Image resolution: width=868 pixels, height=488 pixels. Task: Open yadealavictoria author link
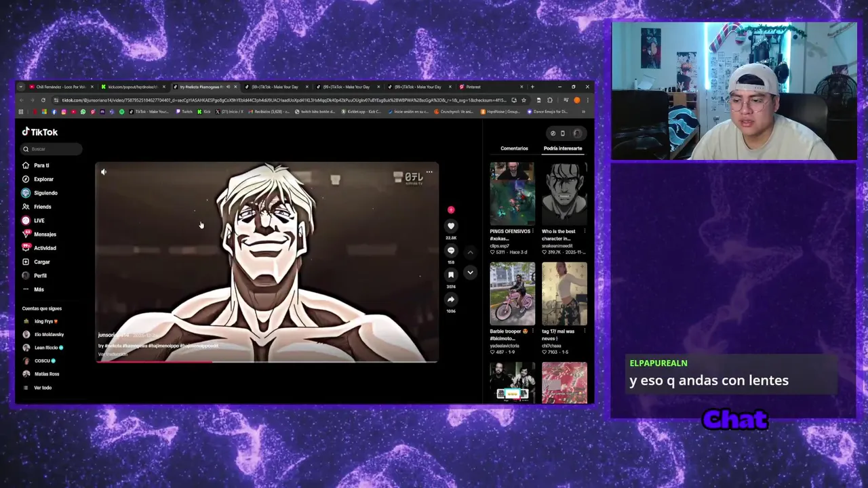coord(505,346)
